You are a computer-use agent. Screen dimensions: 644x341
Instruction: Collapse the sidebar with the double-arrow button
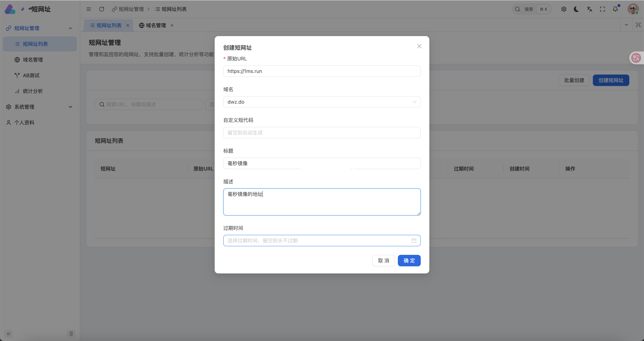(9, 334)
